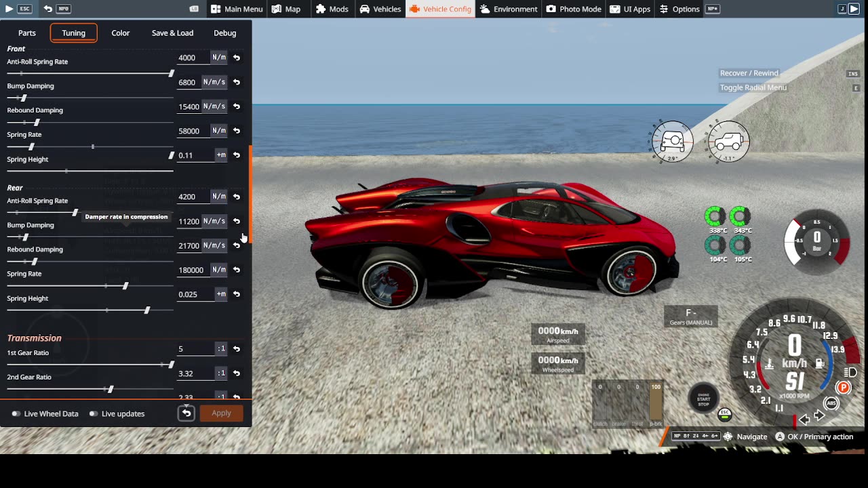Click Rear Rebound Damping 21700 input field
The height and width of the screenshot is (488, 868).
point(189,245)
